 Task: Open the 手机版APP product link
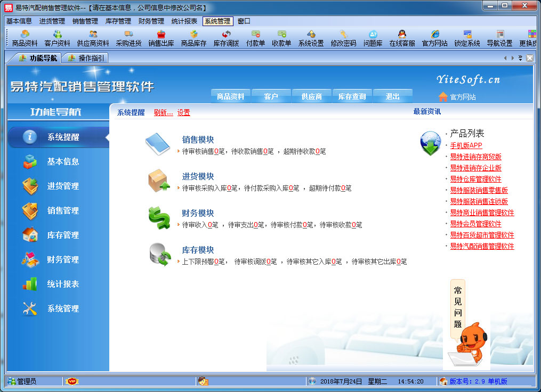466,145
